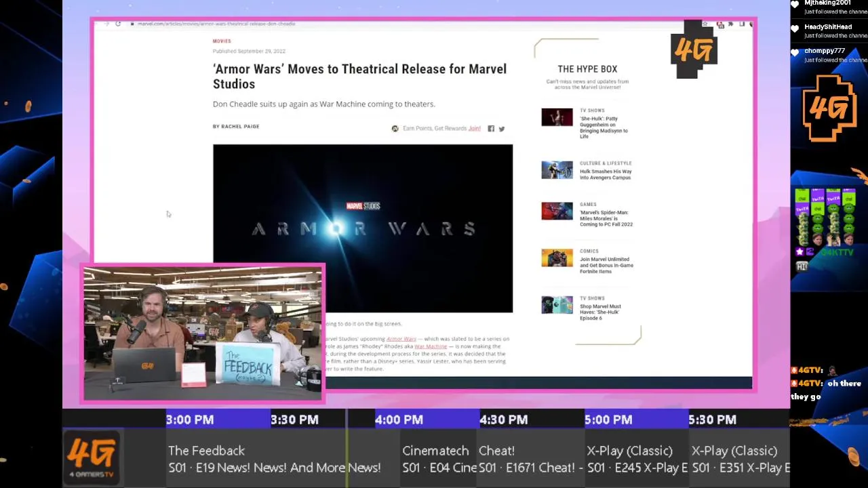Click the Miles Morales game thumbnail
Image resolution: width=868 pixels, height=488 pixels.
coord(557,211)
